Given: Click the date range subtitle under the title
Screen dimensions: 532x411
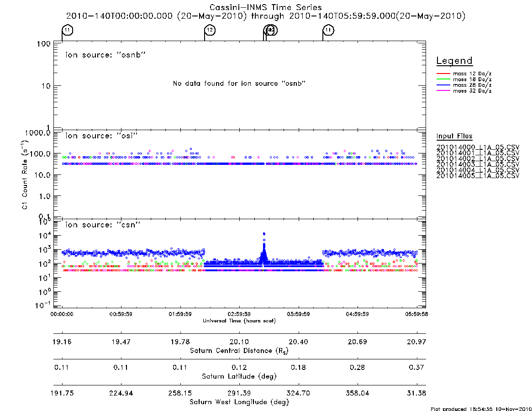Looking at the screenshot, I should point(266,16).
